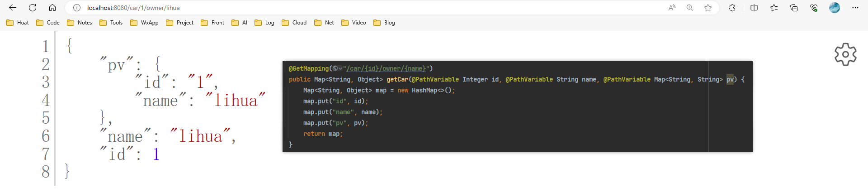Open JSON viewer settings gear
Screen dimensions: 868x193
845,54
